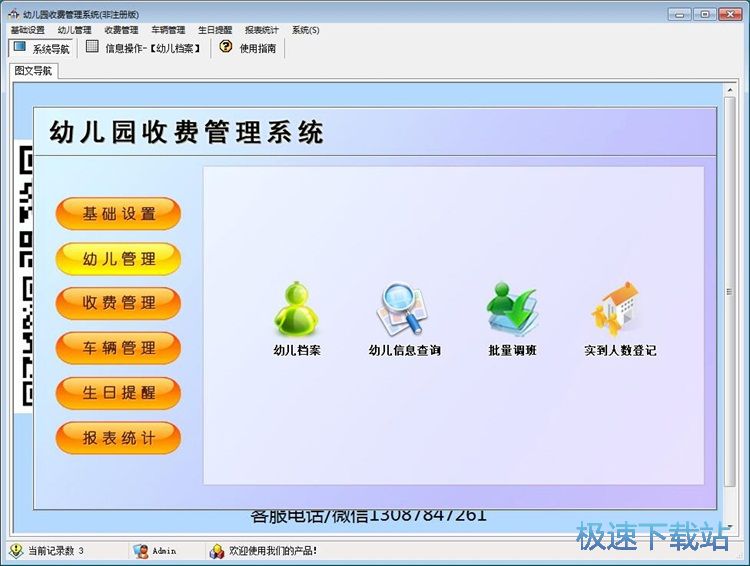This screenshot has width=750, height=566.
Task: Open the 系统(S) menu
Action: point(306,30)
